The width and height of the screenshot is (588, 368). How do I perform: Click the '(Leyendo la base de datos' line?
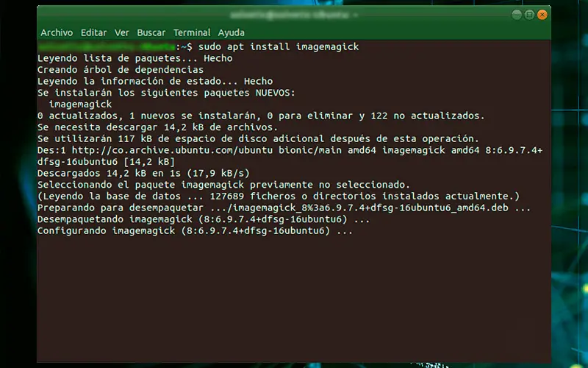point(279,197)
